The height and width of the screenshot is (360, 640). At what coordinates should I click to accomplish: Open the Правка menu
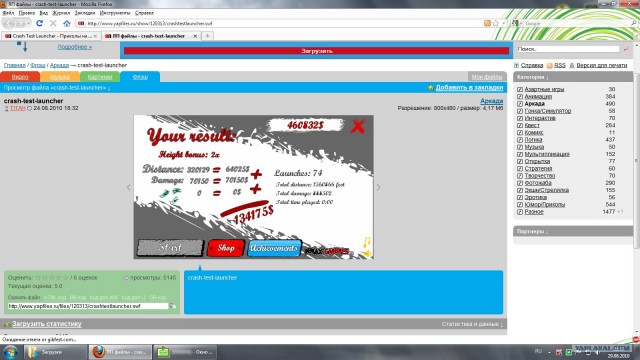[27, 13]
